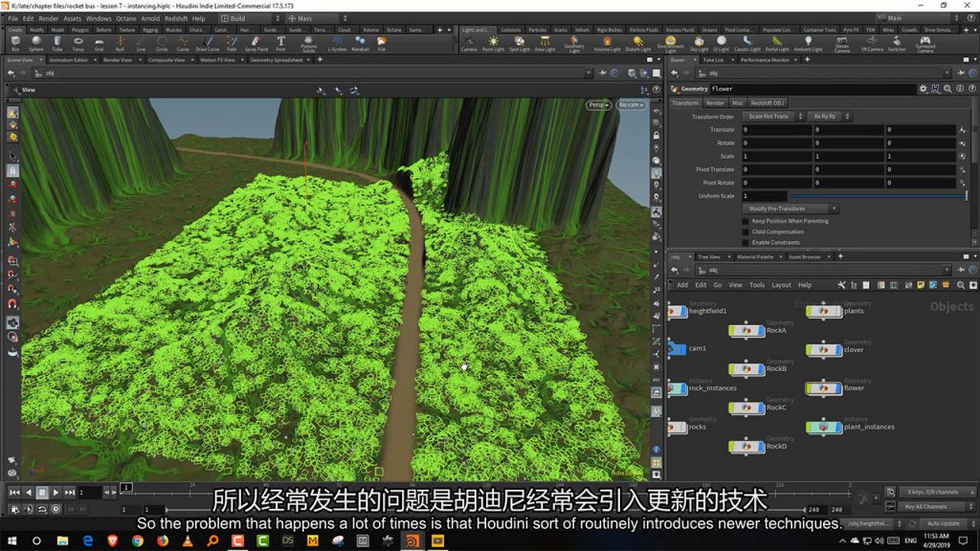Expand the Scene View tab options arrow
The width and height of the screenshot is (980, 551).
pyautogui.click(x=40, y=60)
